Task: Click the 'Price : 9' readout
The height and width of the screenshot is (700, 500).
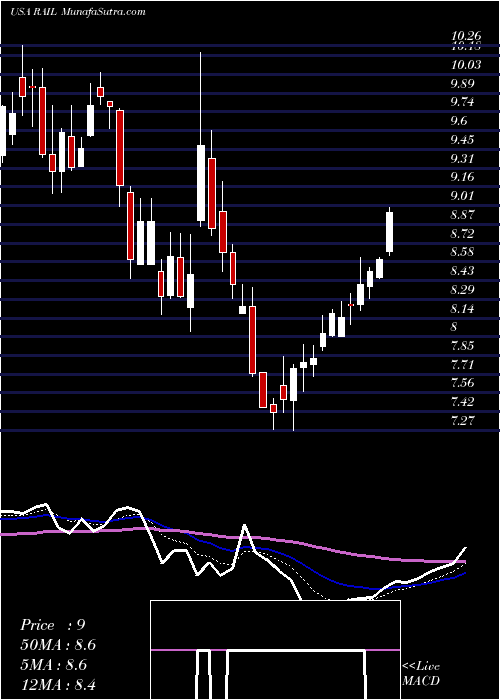Action: coord(53,625)
